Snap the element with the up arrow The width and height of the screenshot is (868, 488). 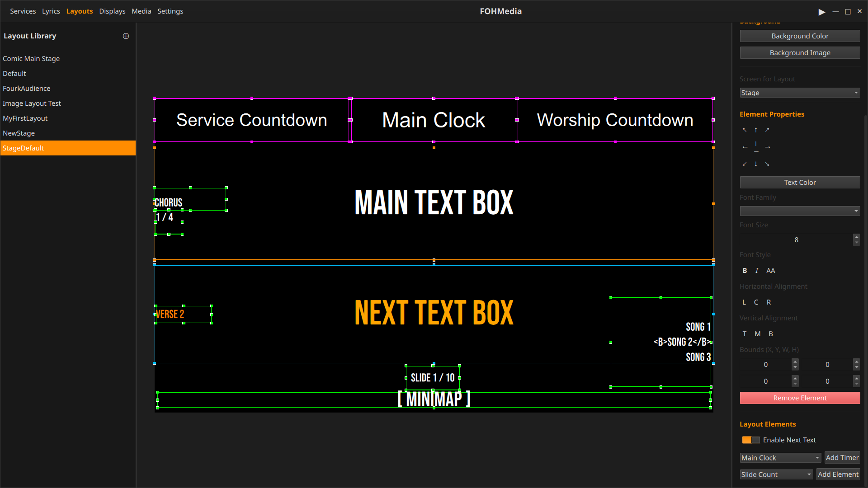tap(756, 130)
